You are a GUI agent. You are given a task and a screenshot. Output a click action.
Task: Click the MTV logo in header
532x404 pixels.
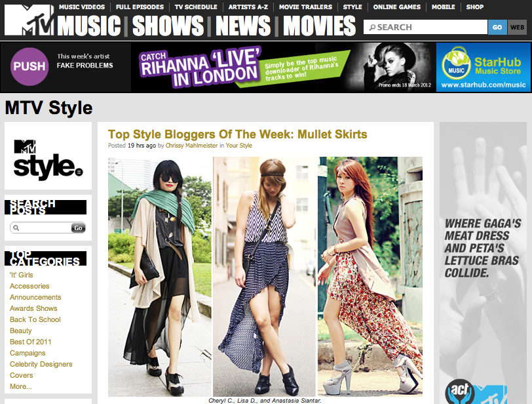click(x=29, y=20)
